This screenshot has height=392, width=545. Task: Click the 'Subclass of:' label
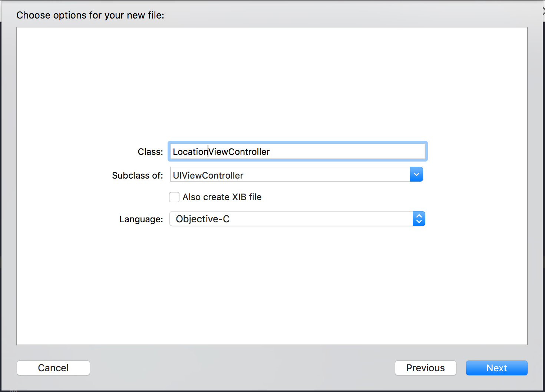pyautogui.click(x=138, y=175)
